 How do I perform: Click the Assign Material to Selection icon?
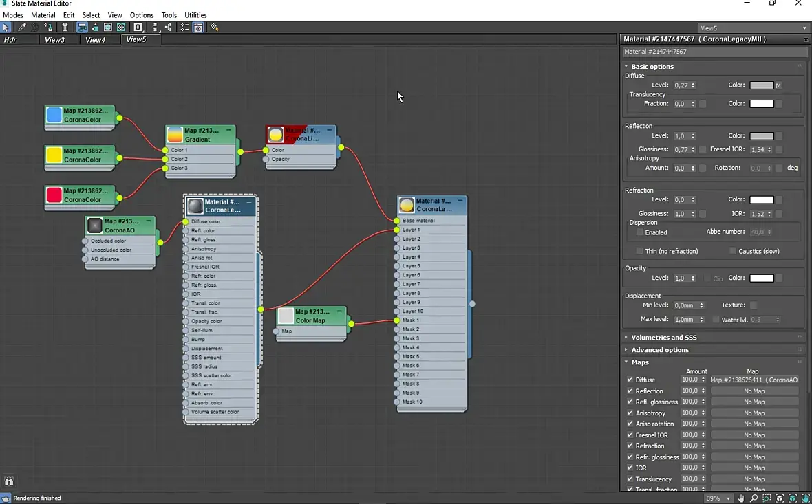click(x=48, y=28)
